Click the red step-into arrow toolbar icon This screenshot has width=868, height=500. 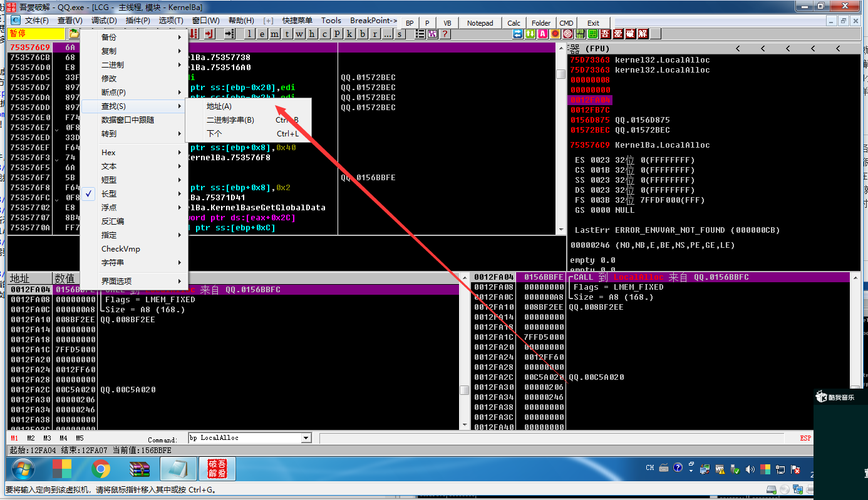pos(194,34)
